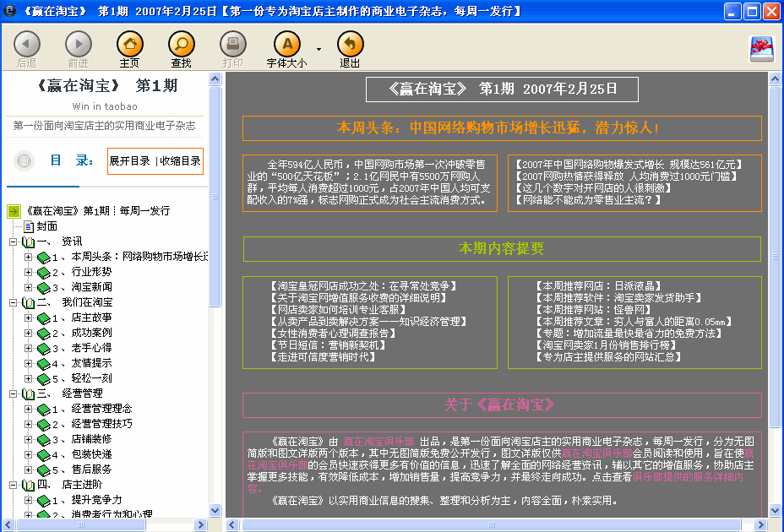This screenshot has width=784, height=532.
Task: Click the green book icon for 淘宝新闻
Action: tap(44, 287)
